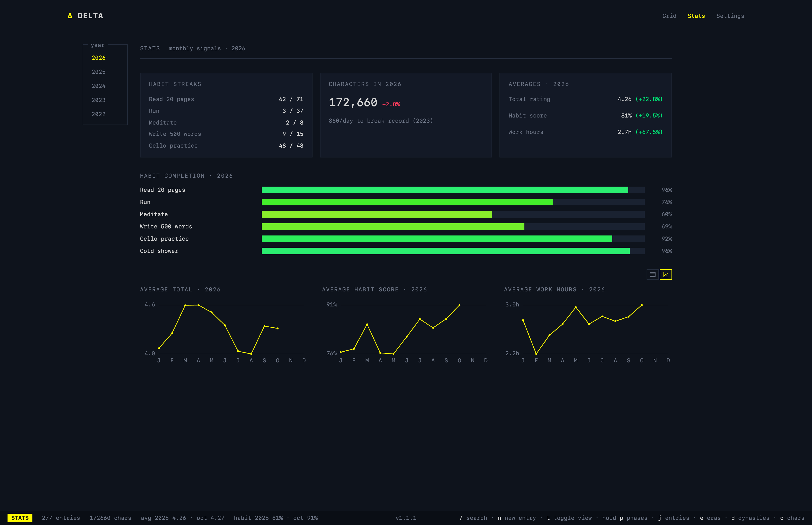This screenshot has width=812, height=525.
Task: Click '860/day to break record (2023)' text
Action: [x=381, y=121]
